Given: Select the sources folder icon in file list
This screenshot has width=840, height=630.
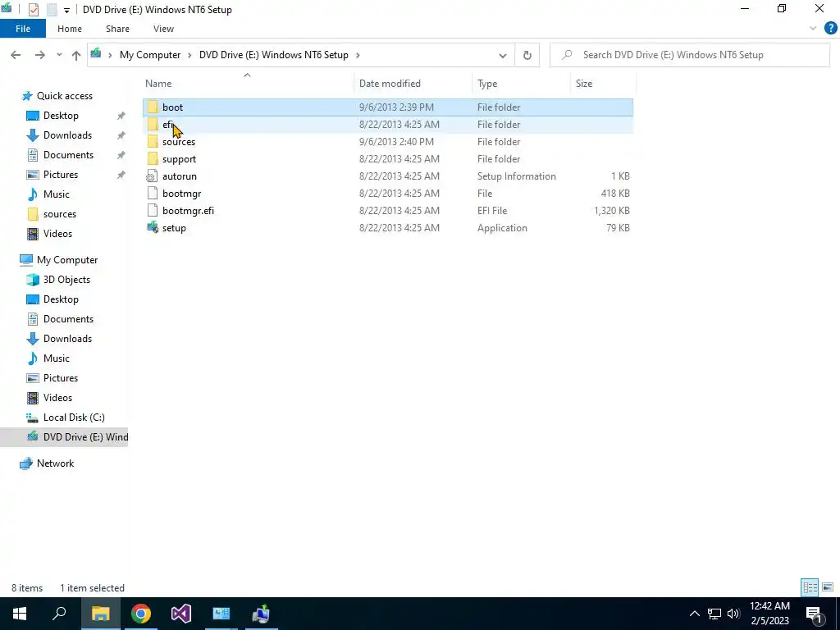Looking at the screenshot, I should [153, 141].
